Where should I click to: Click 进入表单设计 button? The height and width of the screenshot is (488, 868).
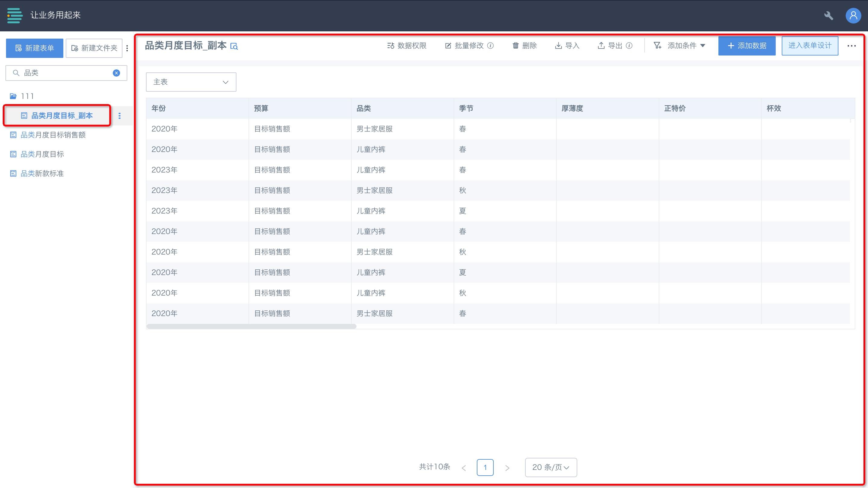[x=810, y=46]
